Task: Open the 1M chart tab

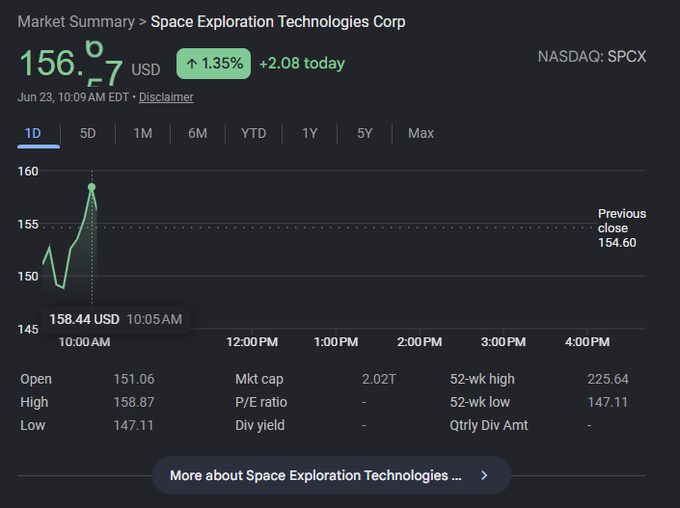Action: 143,134
